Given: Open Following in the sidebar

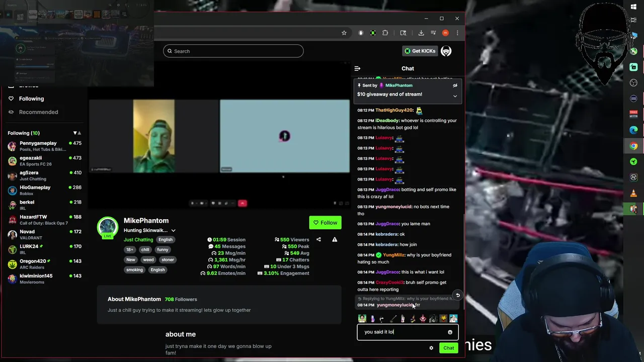Looking at the screenshot, I should [x=31, y=99].
